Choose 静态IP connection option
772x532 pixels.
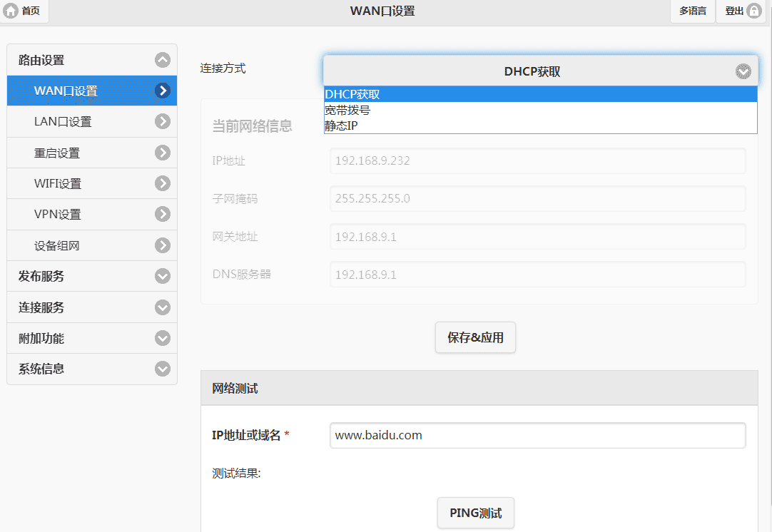pos(341,126)
